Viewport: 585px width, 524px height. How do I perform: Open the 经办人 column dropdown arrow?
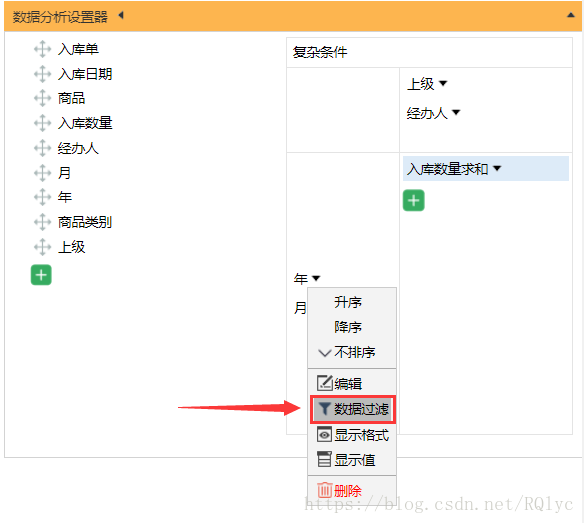(456, 112)
